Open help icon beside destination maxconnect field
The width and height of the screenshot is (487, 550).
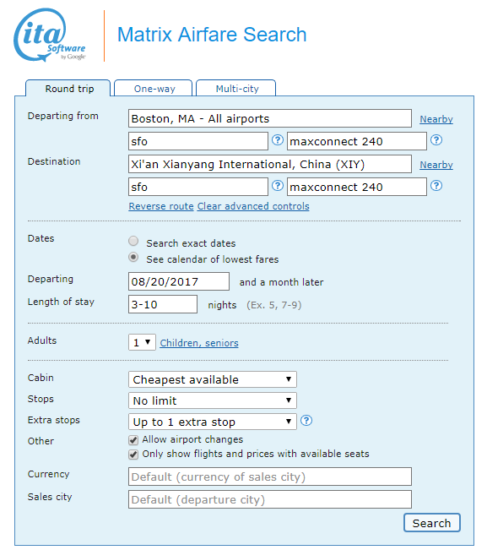pos(436,186)
